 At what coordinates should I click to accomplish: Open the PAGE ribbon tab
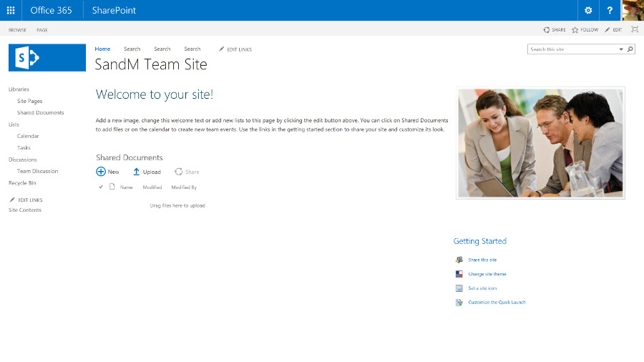[x=42, y=30]
